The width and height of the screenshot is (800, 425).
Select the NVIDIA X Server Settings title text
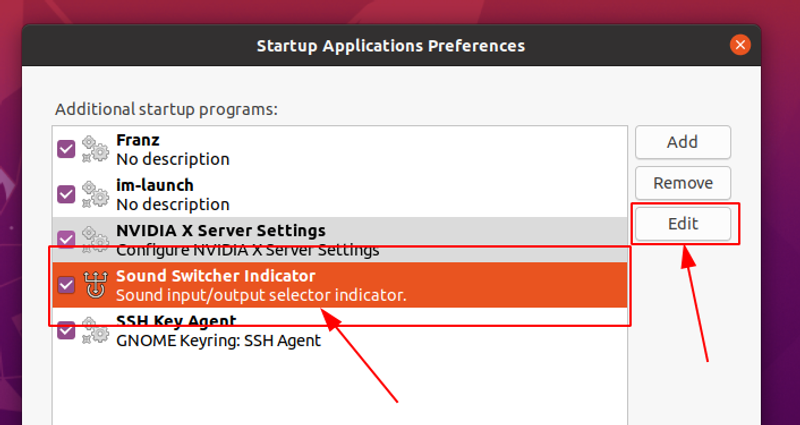tap(221, 231)
